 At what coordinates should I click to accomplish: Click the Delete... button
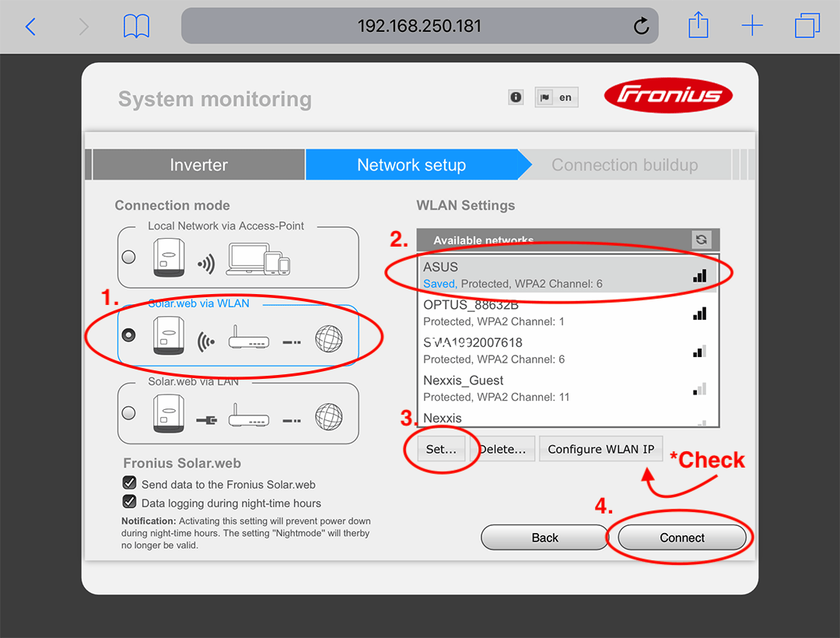pos(502,449)
